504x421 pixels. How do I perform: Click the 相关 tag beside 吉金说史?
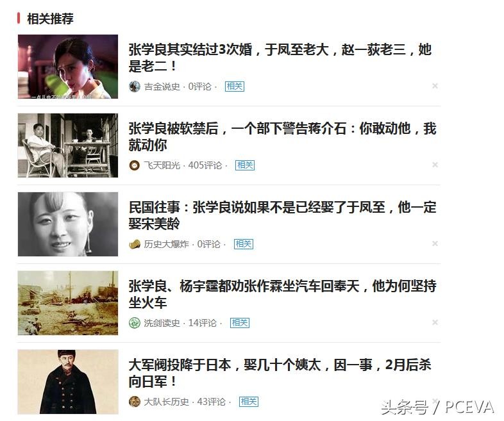pos(234,87)
